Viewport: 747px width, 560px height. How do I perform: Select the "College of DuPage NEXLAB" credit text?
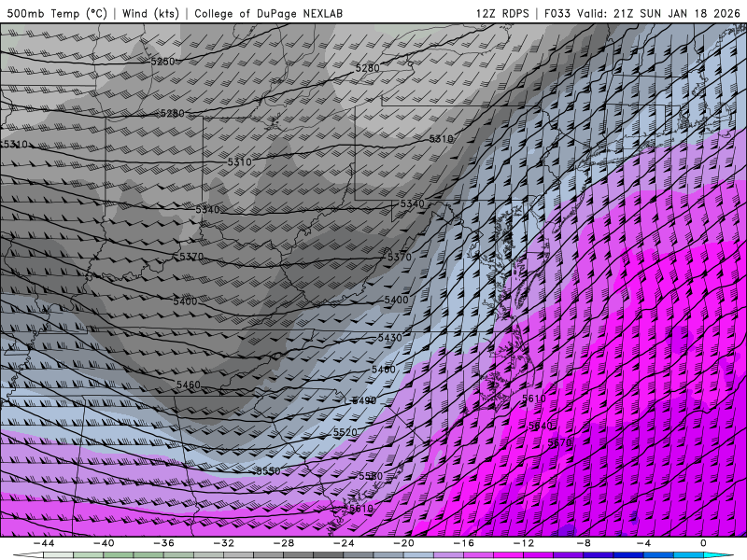tap(268, 13)
